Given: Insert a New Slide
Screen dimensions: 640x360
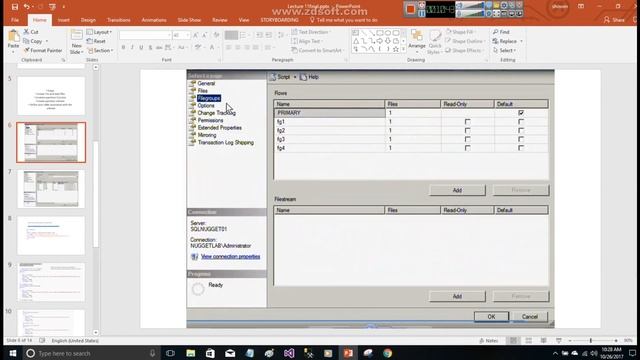Looking at the screenshot, I should click(76, 42).
